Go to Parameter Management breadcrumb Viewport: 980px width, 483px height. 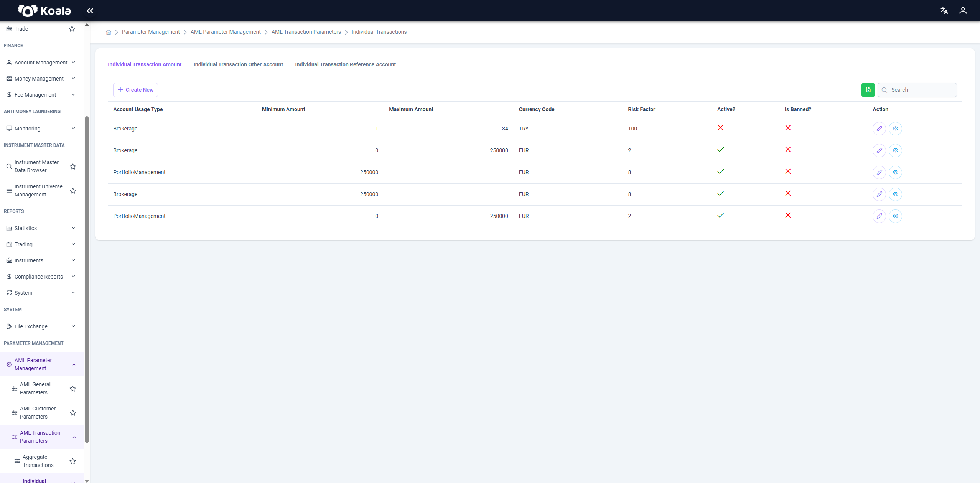pos(151,32)
